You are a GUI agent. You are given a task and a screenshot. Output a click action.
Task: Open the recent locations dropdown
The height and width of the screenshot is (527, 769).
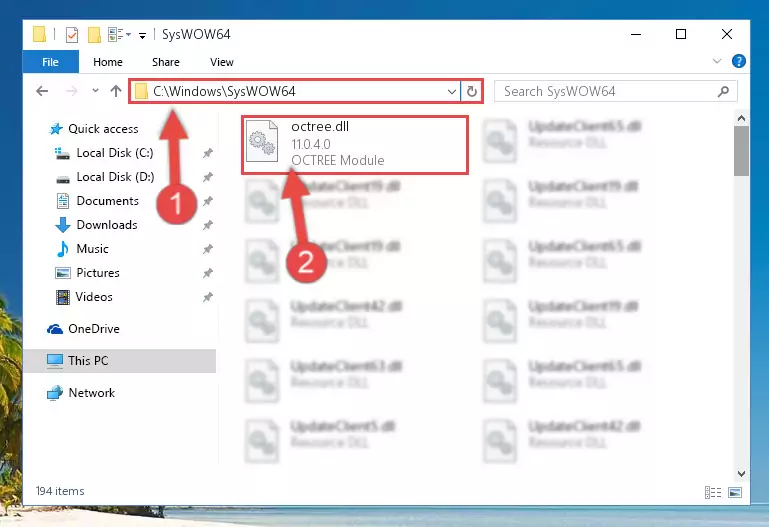[95, 91]
